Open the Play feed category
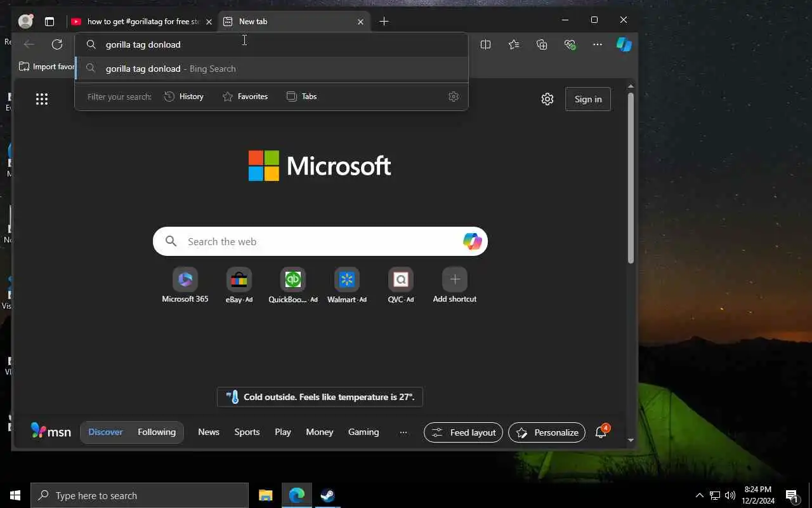812x508 pixels. pyautogui.click(x=283, y=432)
